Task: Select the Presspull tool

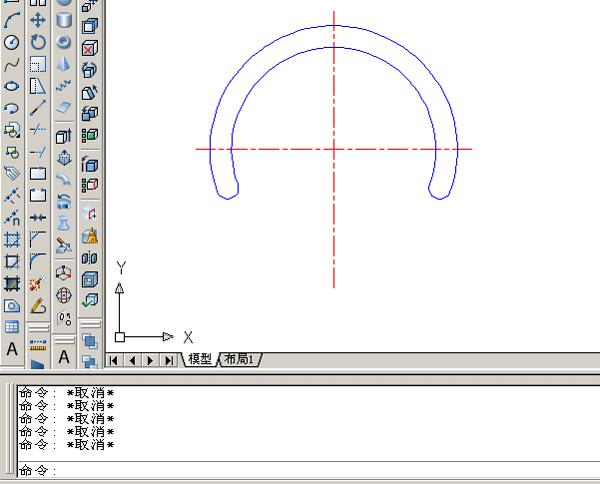Action: [x=64, y=157]
